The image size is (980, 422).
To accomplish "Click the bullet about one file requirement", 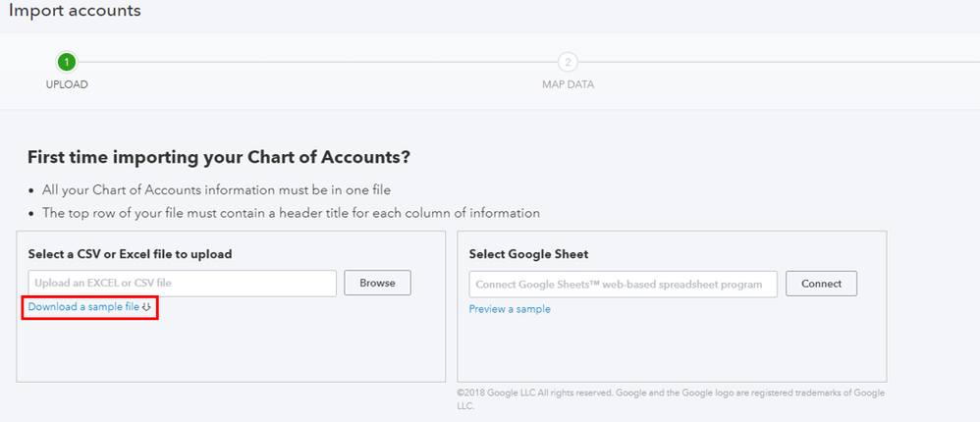I will [216, 189].
